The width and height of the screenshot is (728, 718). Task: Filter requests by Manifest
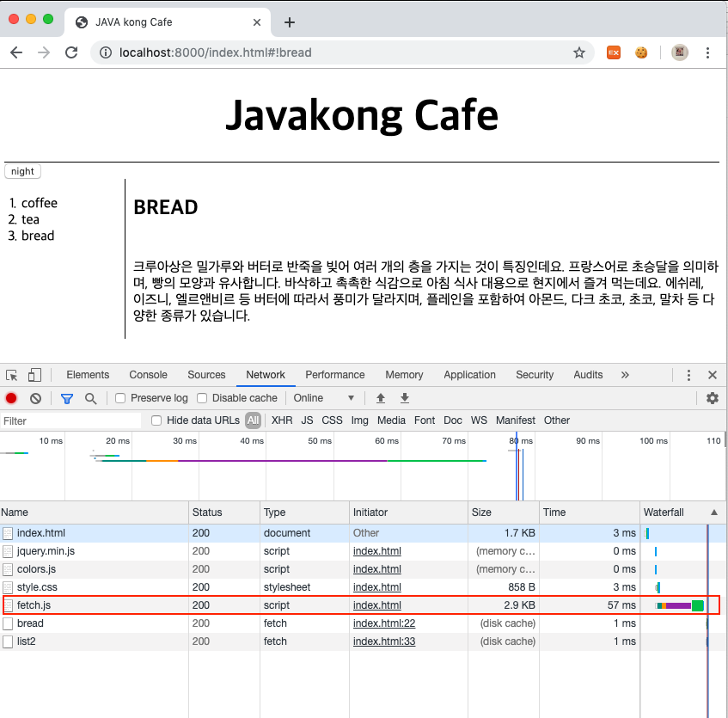(x=516, y=420)
